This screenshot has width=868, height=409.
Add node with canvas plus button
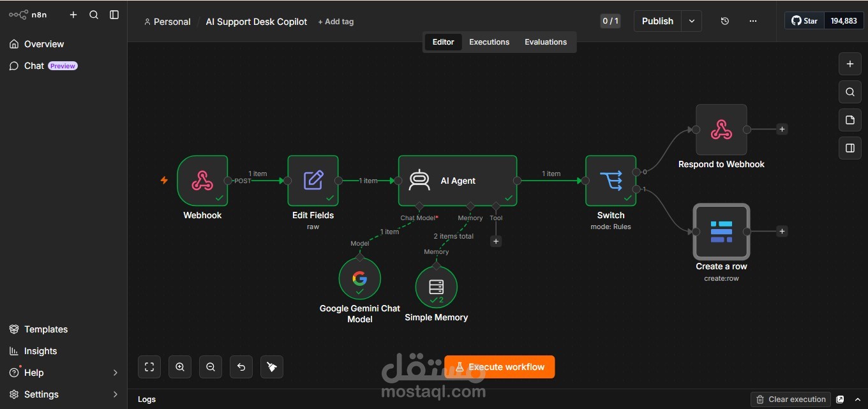click(x=850, y=64)
